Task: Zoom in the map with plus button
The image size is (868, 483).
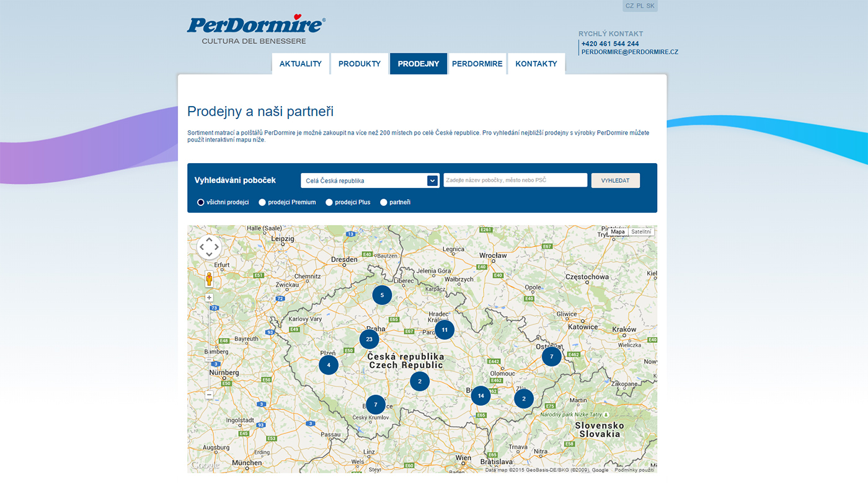Action: [x=209, y=298]
